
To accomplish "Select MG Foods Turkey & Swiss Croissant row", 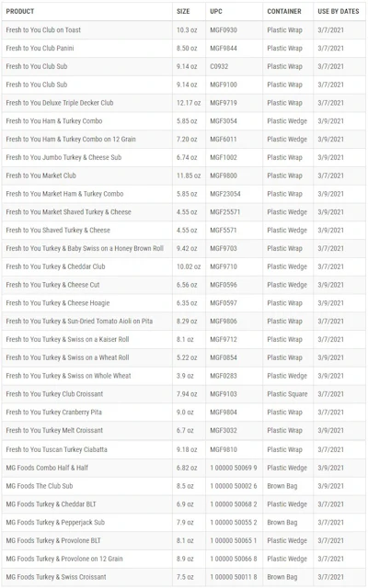I will (184, 577).
